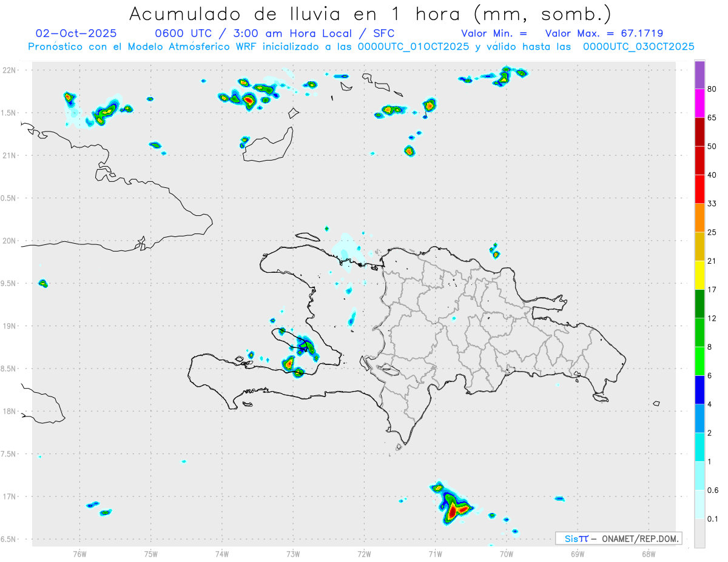Click the legend value '65'
Screen dimensions: 728x562
(x=712, y=118)
